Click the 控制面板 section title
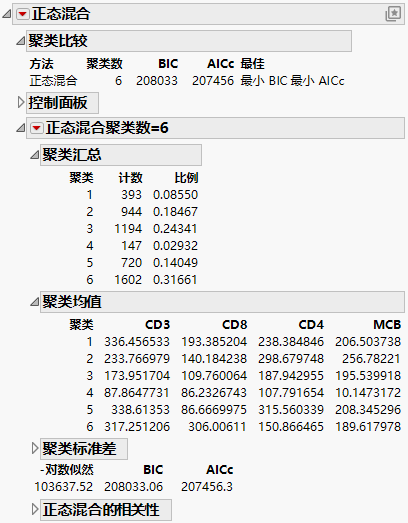Screen dimensions: 408x523 click(x=58, y=103)
